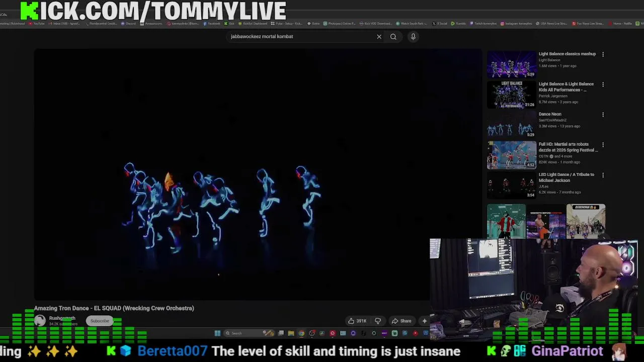The height and width of the screenshot is (362, 644).
Task: Dislike the Amazing Tron Dance video
Action: [x=378, y=321]
